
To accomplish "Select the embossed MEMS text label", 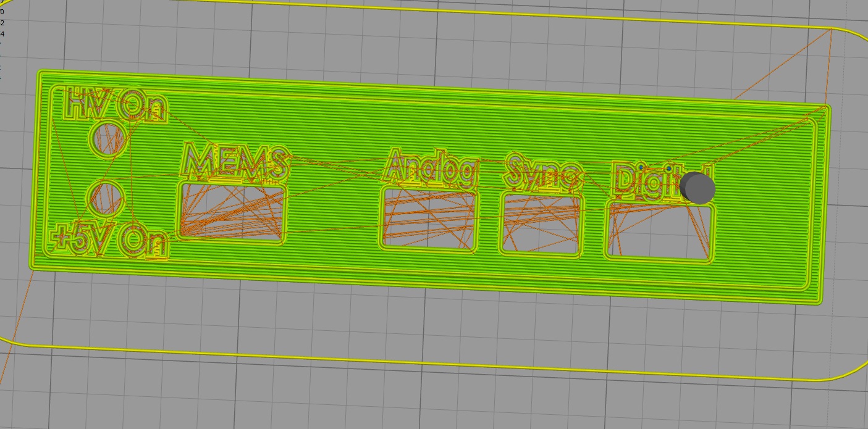I will pos(235,162).
